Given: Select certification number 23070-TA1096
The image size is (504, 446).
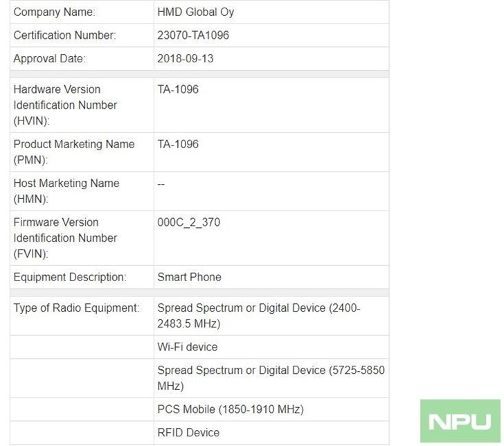Looking at the screenshot, I should click(193, 35).
